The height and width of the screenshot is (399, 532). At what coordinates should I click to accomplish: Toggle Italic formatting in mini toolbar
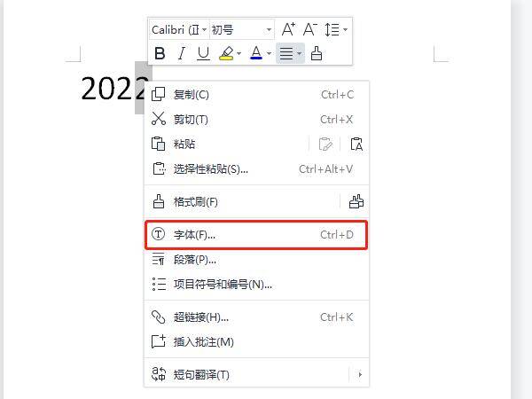point(182,53)
